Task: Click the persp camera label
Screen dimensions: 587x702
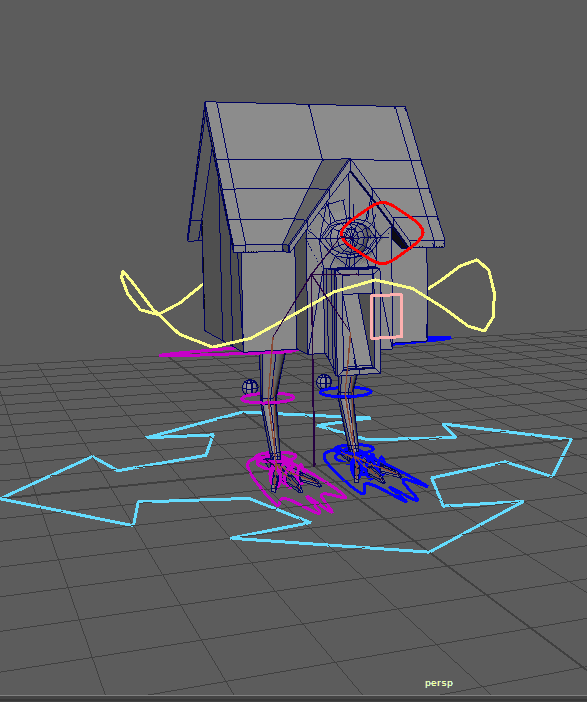Action: [438, 683]
